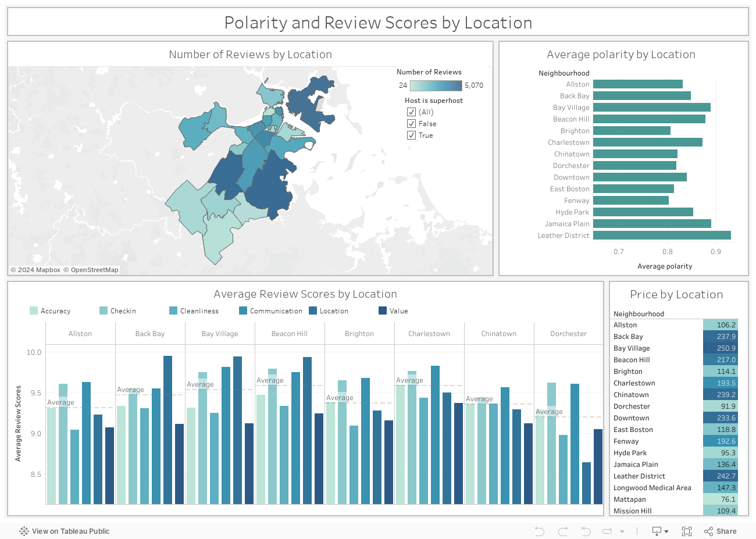
Task: Click the Fenway polarity bar
Action: (631, 201)
